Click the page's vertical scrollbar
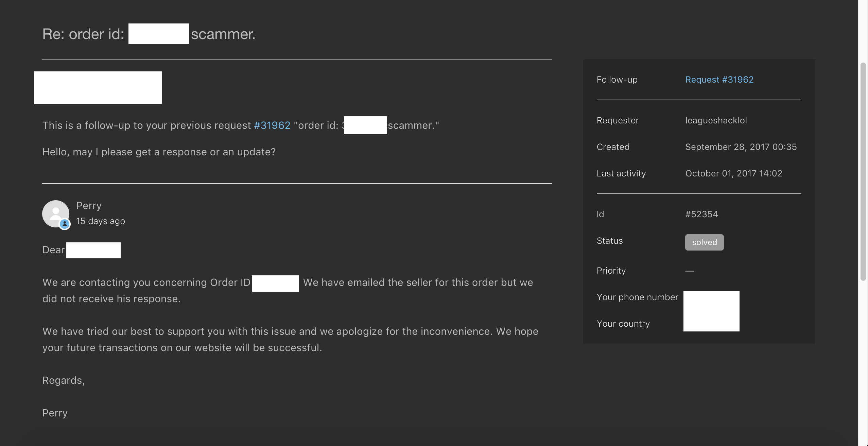The width and height of the screenshot is (868, 446). [x=863, y=172]
